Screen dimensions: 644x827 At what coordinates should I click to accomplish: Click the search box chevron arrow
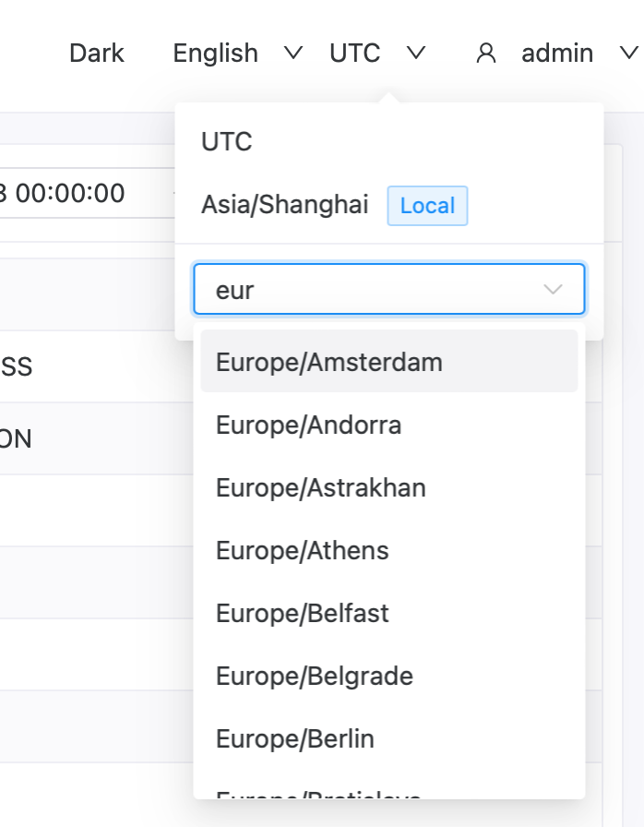pyautogui.click(x=554, y=290)
